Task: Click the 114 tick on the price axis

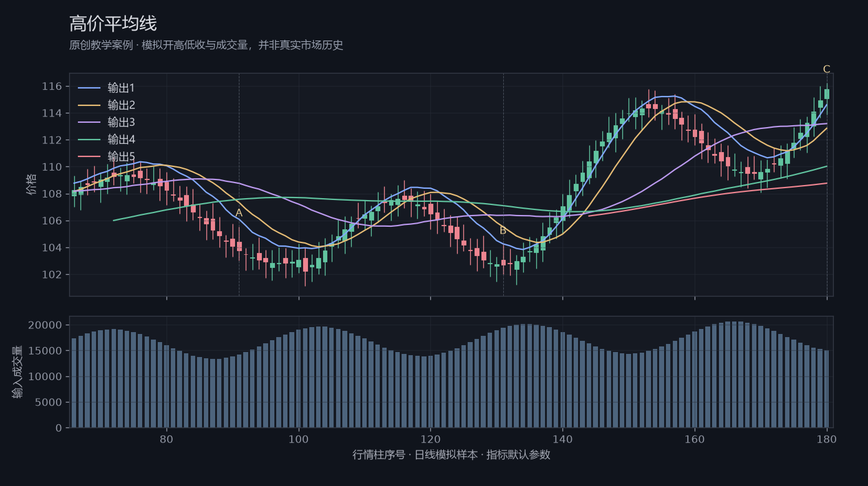Action: [52, 113]
